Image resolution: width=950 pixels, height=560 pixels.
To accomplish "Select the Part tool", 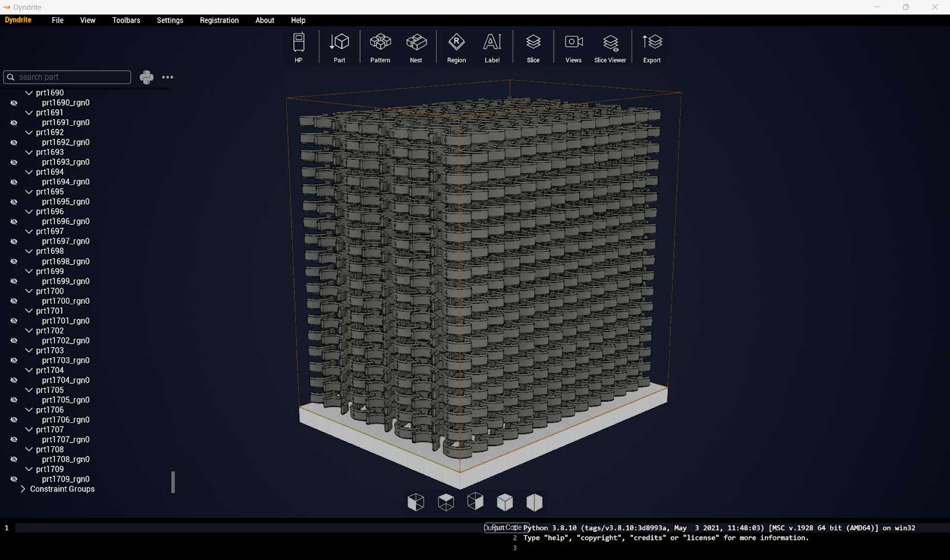I will 339,47.
